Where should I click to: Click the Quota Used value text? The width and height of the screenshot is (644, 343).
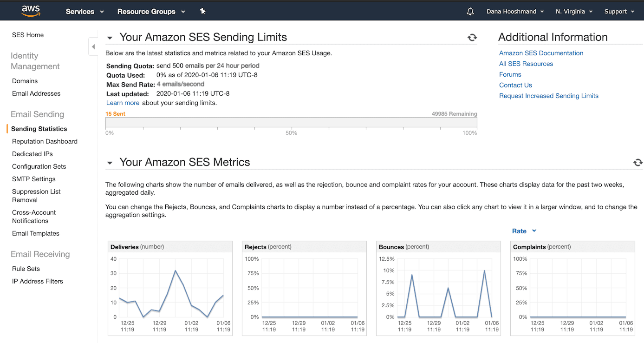(207, 75)
